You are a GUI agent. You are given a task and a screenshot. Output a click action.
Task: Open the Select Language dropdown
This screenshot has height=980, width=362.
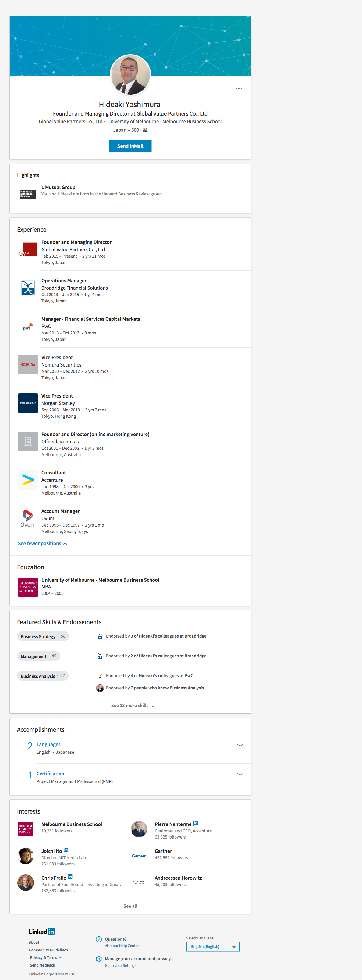coord(213,946)
